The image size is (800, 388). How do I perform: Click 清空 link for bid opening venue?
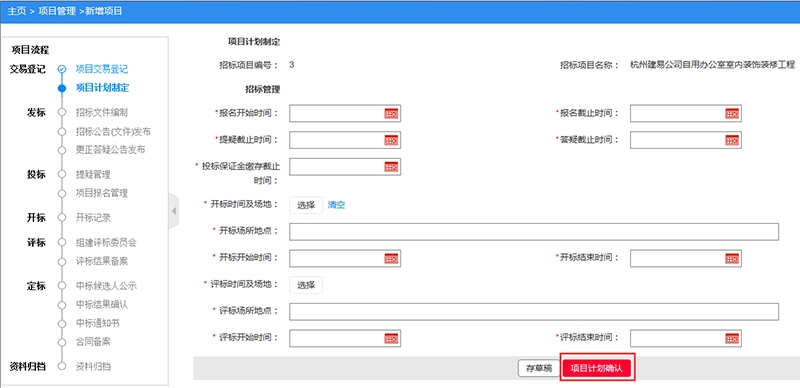[336, 205]
